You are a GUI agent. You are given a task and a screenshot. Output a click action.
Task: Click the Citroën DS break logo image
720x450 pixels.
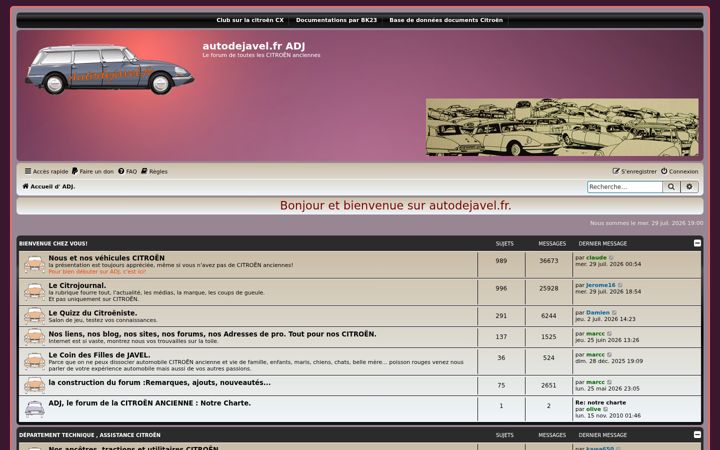pyautogui.click(x=109, y=69)
